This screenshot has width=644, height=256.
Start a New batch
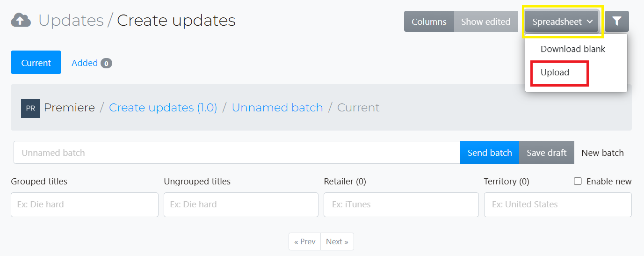602,153
